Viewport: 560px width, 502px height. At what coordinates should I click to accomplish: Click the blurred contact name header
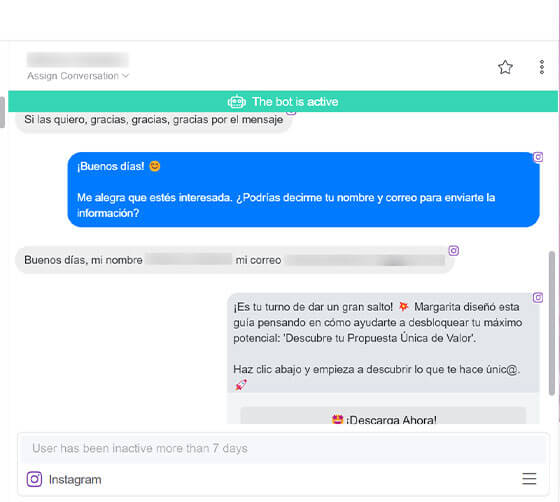78,60
